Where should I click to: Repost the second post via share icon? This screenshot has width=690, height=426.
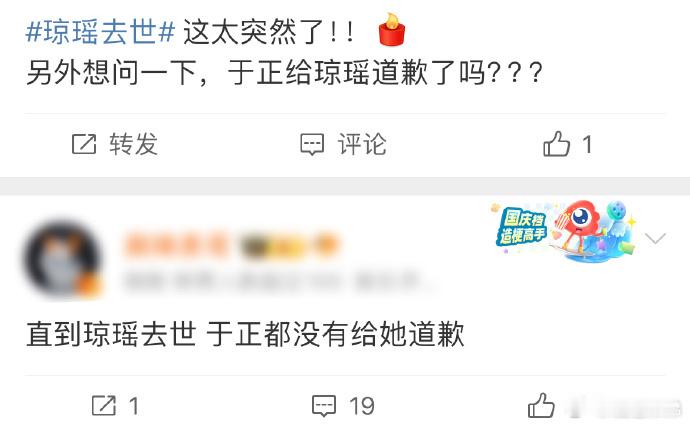click(104, 405)
